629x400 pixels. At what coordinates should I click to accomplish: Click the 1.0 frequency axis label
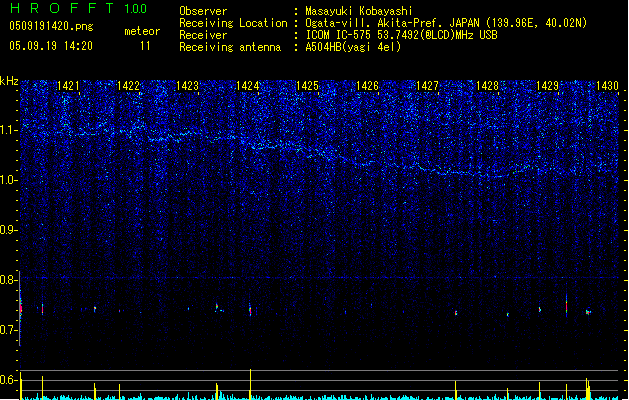(x=9, y=180)
